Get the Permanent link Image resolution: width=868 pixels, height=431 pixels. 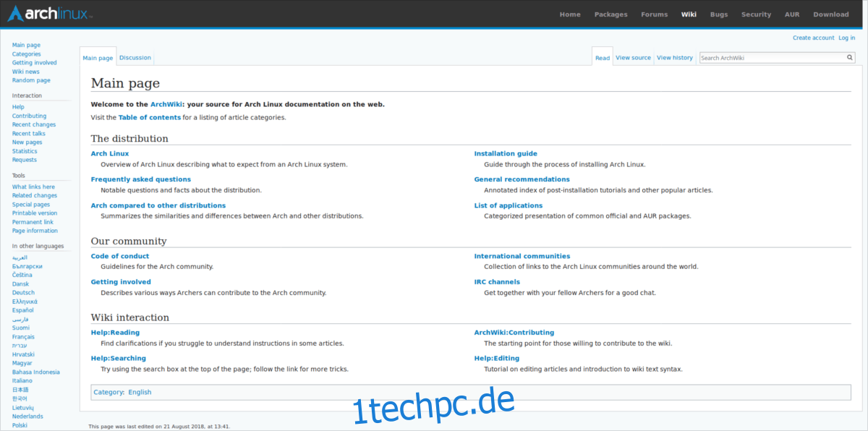33,222
